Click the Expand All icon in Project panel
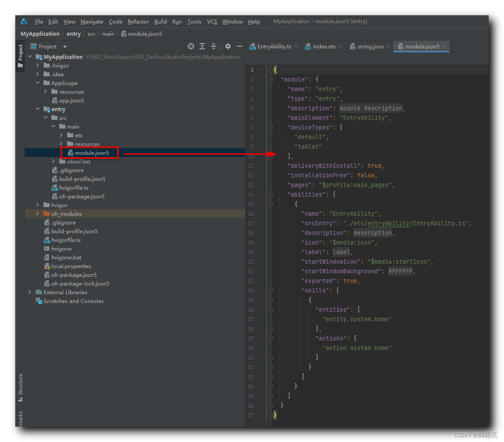 coord(202,46)
